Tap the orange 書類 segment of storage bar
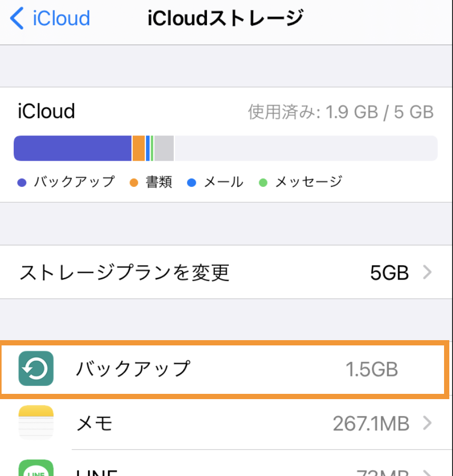The width and height of the screenshot is (453, 476). click(139, 148)
